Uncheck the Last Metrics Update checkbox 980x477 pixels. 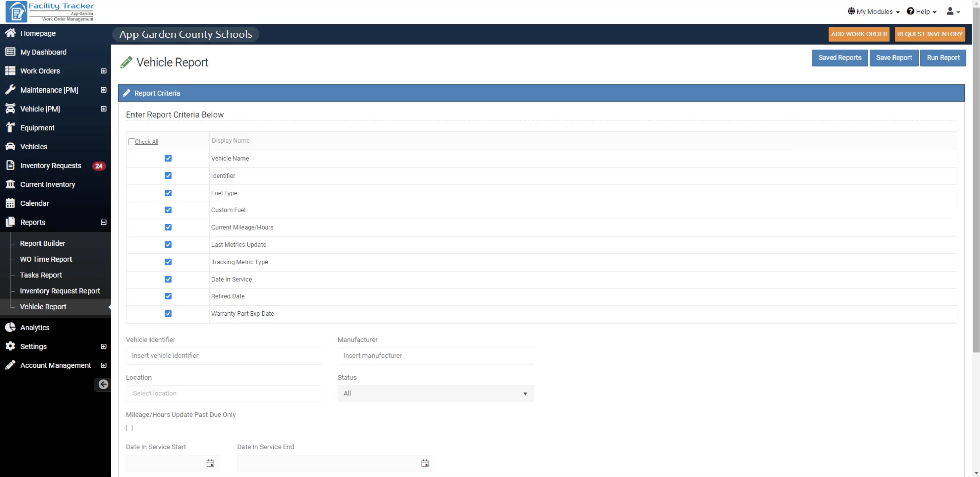(x=168, y=245)
